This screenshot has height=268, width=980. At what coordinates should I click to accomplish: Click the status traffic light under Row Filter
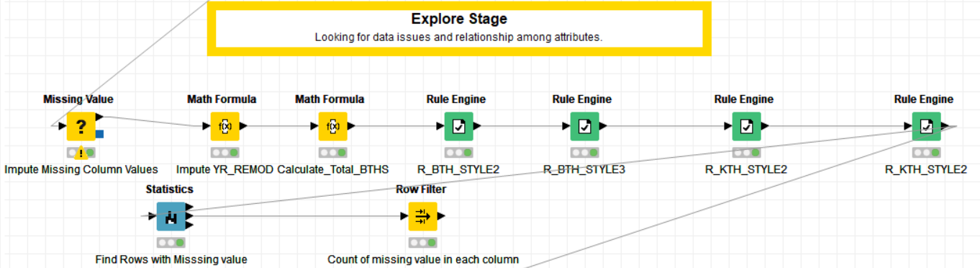point(422,243)
